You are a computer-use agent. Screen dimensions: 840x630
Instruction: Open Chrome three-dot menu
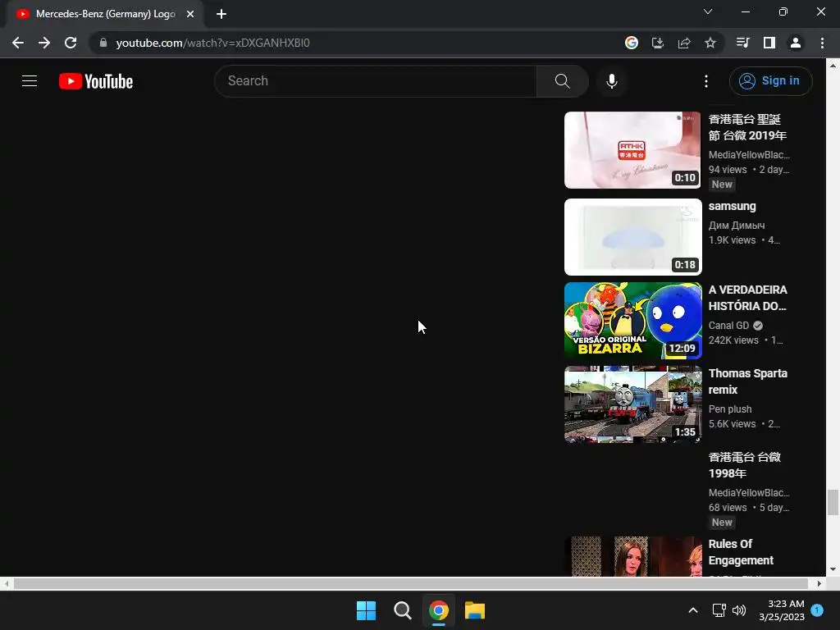pyautogui.click(x=822, y=43)
